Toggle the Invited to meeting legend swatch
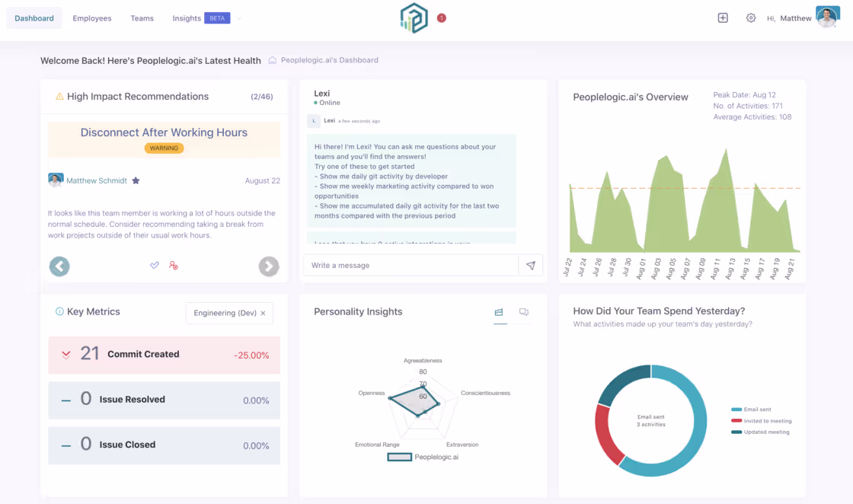Image resolution: width=853 pixels, height=504 pixels. 736,421
